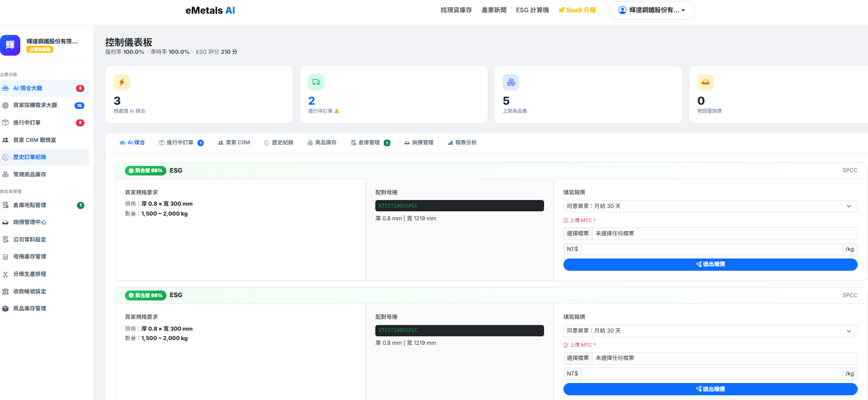
Task: Click the first NT$ price input field
Action: tap(711, 249)
